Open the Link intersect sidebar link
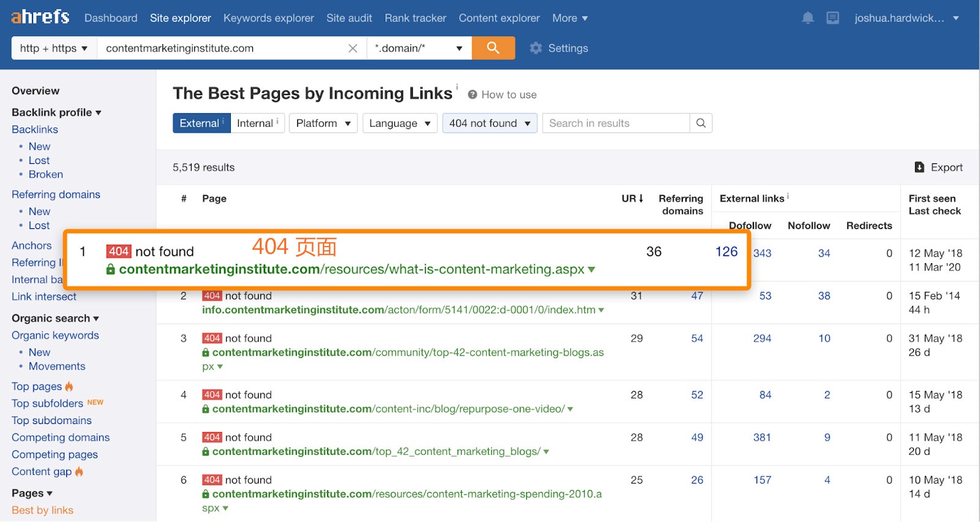 (x=44, y=296)
